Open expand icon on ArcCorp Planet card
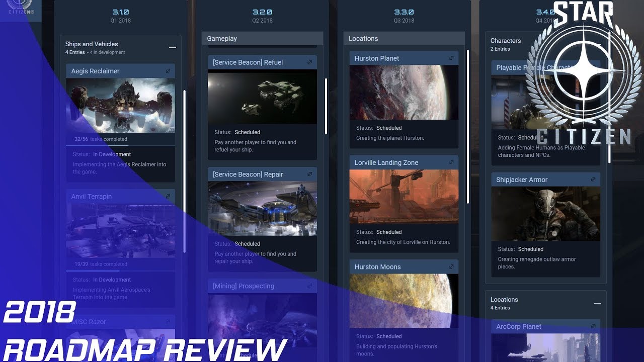The width and height of the screenshot is (644, 362). [593, 326]
